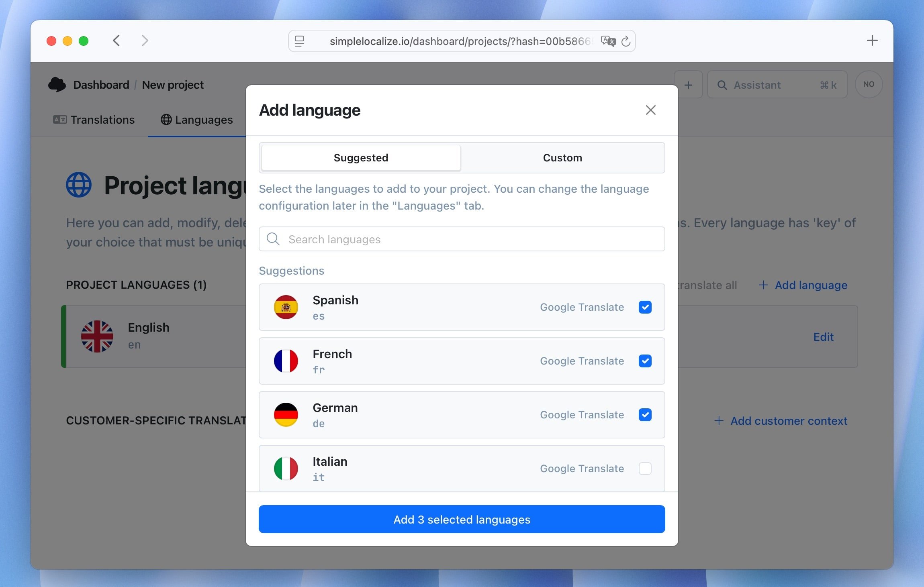924x587 pixels.
Task: Click the Translations tab icon
Action: 60,120
